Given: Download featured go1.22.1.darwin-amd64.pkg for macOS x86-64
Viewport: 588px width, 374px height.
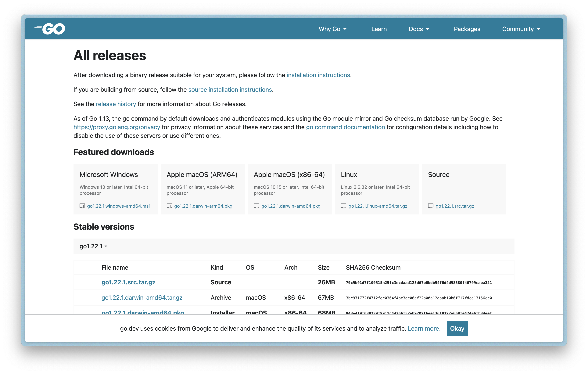Looking at the screenshot, I should point(291,206).
